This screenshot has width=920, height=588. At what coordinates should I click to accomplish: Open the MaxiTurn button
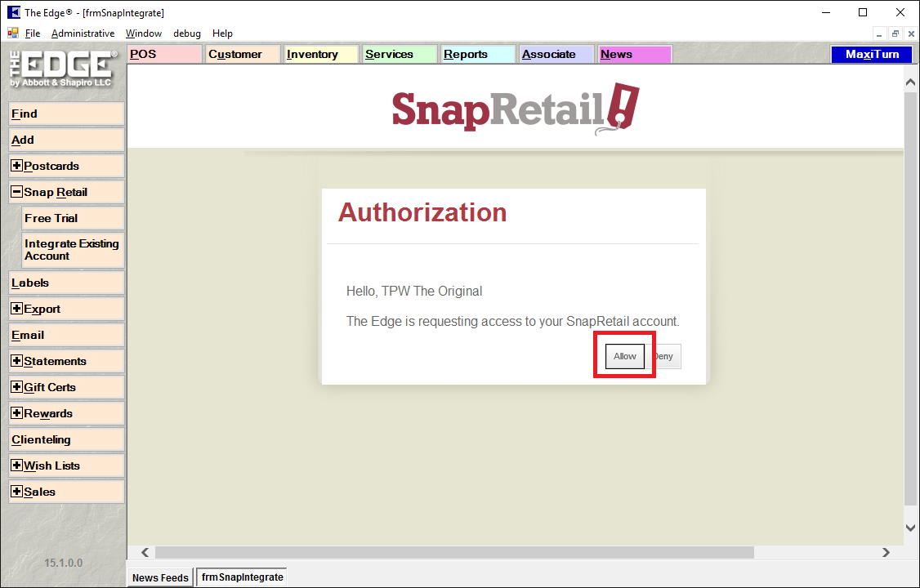coord(871,55)
